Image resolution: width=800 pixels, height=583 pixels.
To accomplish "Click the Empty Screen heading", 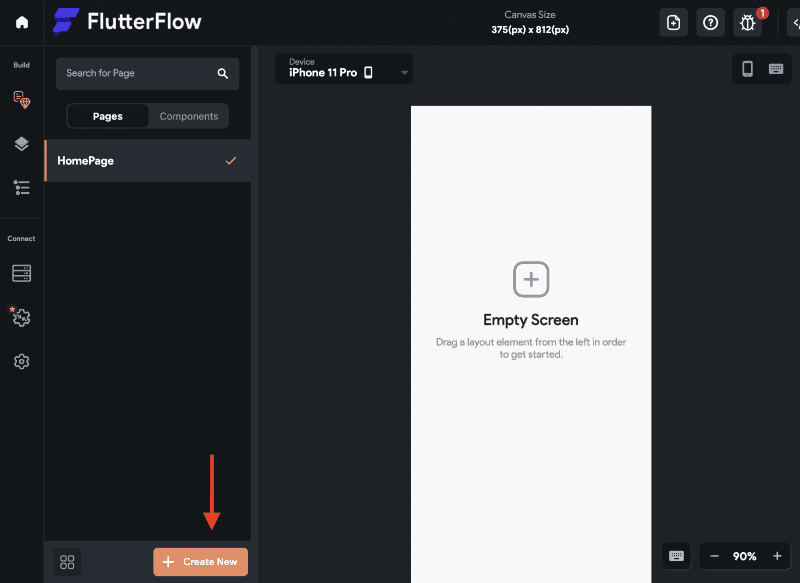I will pyautogui.click(x=531, y=320).
